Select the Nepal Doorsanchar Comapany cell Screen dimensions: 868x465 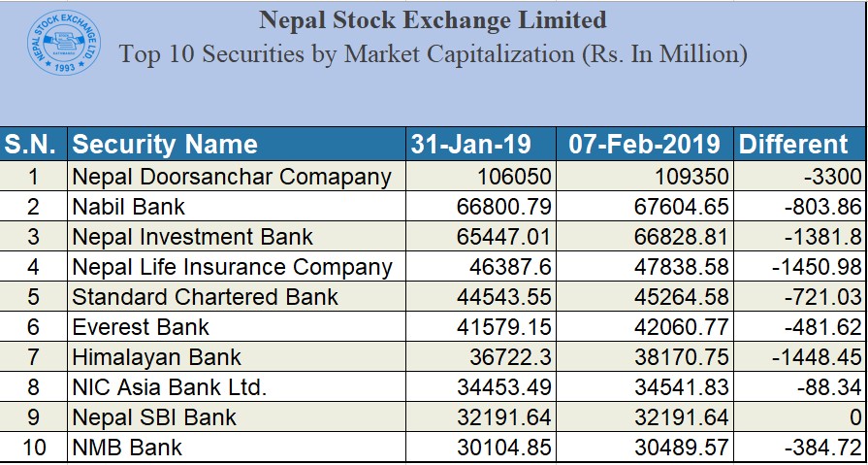coord(237,177)
